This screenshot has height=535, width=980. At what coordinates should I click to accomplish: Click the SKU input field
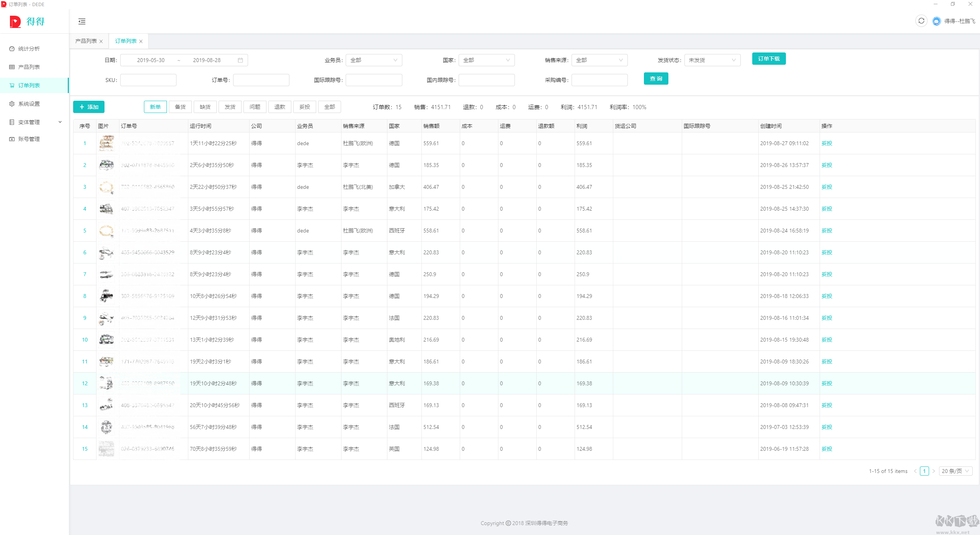(x=148, y=80)
